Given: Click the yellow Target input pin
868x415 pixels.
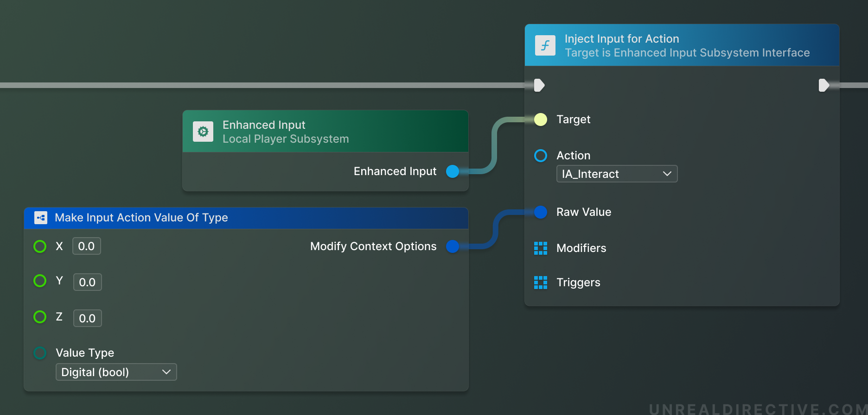Looking at the screenshot, I should point(540,119).
